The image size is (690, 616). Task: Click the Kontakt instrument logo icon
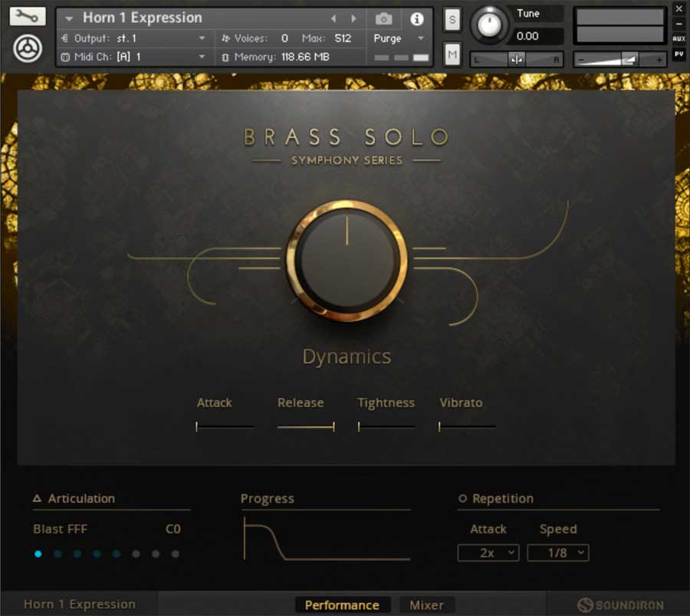[x=28, y=48]
